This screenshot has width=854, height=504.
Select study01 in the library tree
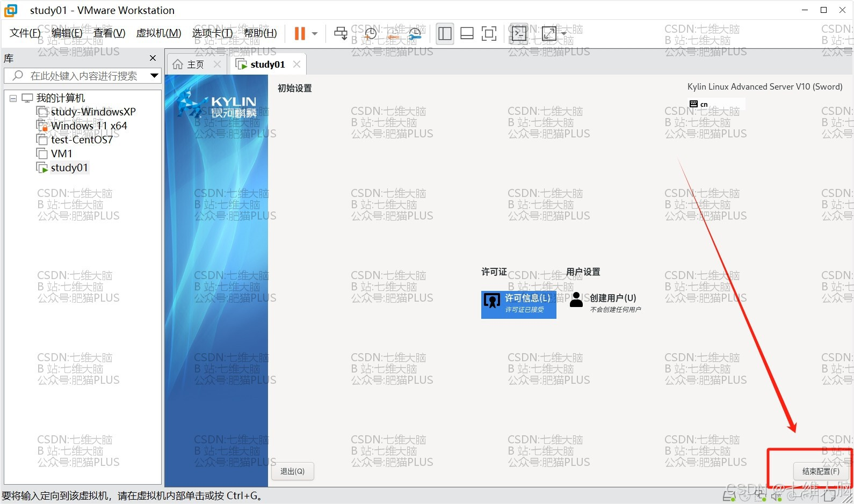(69, 167)
